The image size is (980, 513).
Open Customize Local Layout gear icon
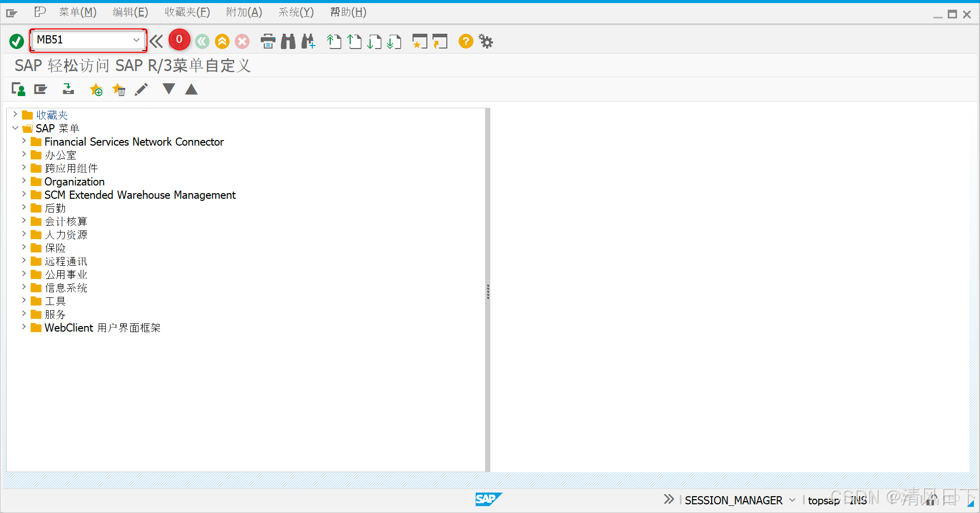[x=486, y=41]
